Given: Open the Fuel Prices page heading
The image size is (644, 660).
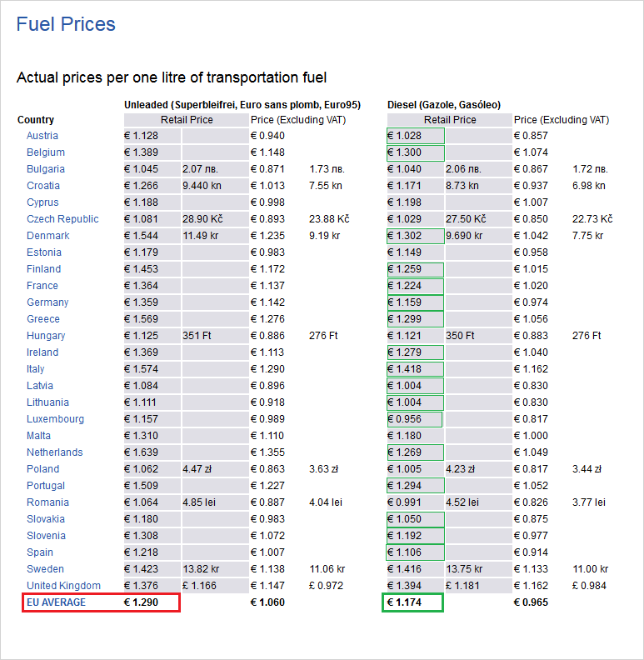Looking at the screenshot, I should pos(66,24).
